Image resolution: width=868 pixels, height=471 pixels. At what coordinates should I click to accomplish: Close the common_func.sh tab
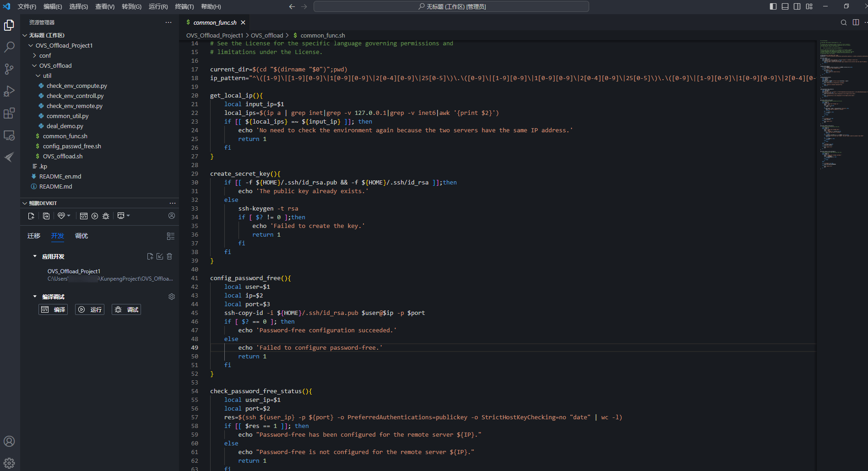(x=243, y=22)
